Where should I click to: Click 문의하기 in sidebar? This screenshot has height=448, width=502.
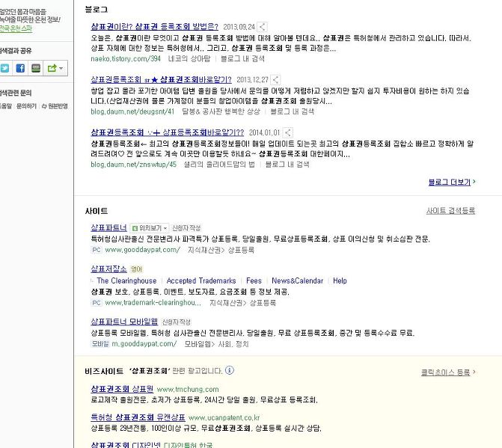coord(26,106)
